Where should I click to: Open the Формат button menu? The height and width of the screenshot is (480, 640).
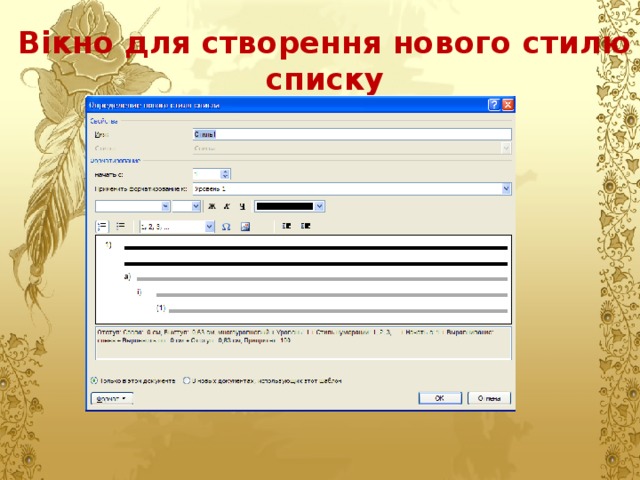(112, 398)
